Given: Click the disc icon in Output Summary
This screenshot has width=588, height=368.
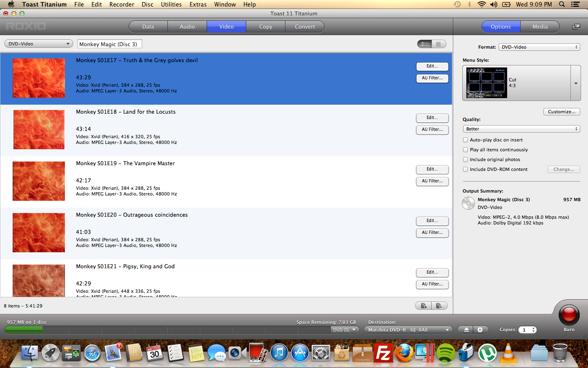Looking at the screenshot, I should tap(468, 203).
